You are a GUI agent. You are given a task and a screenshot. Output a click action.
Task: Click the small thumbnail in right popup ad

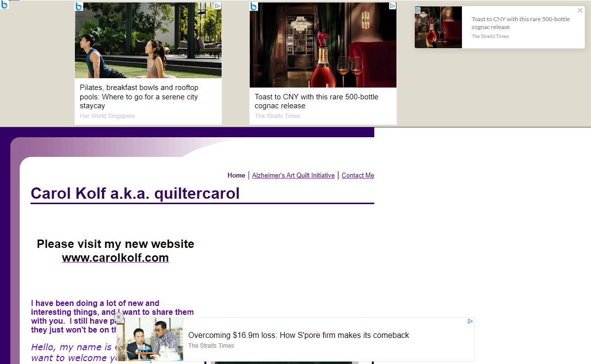(438, 28)
